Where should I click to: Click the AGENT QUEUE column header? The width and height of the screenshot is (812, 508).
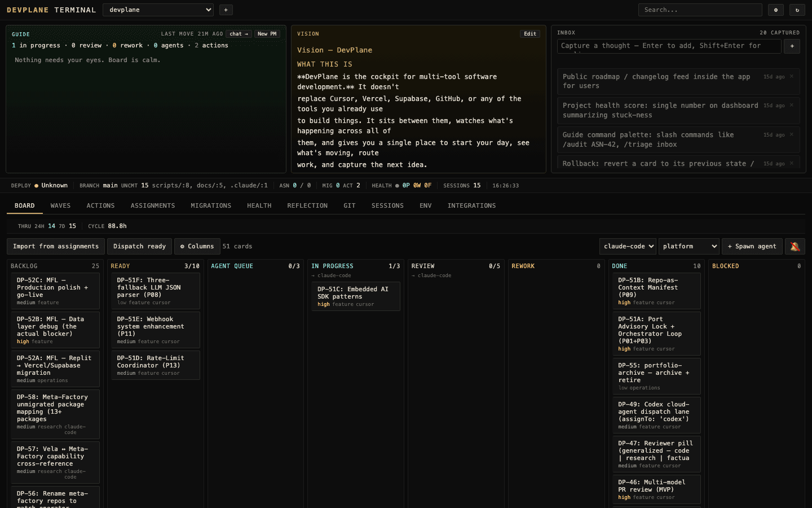click(x=255, y=266)
